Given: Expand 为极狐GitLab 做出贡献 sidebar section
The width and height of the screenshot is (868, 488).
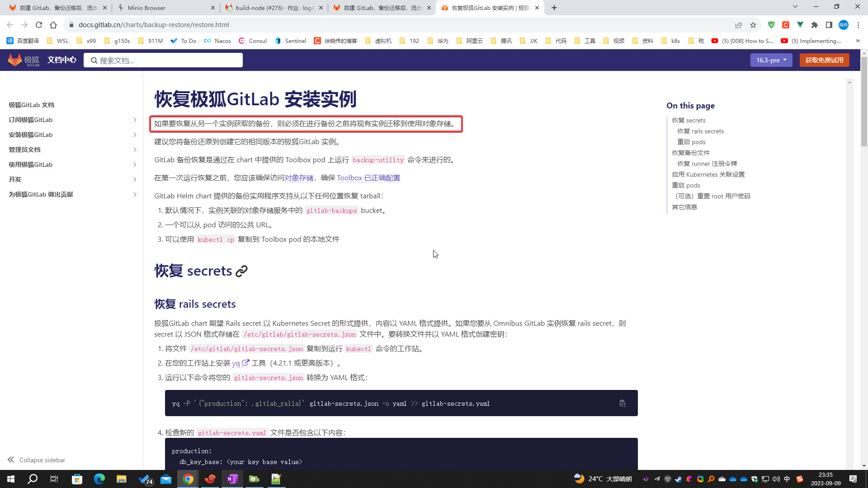Looking at the screenshot, I should click(135, 194).
